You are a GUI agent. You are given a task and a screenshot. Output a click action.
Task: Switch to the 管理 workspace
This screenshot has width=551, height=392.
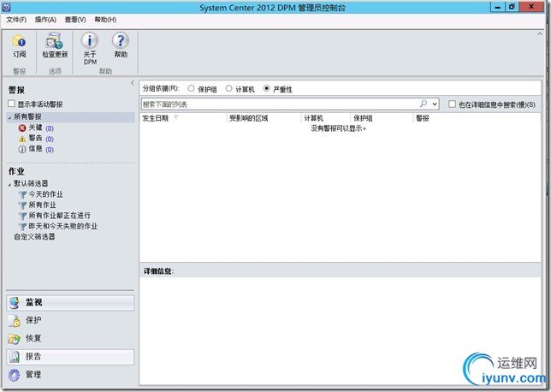(70, 375)
